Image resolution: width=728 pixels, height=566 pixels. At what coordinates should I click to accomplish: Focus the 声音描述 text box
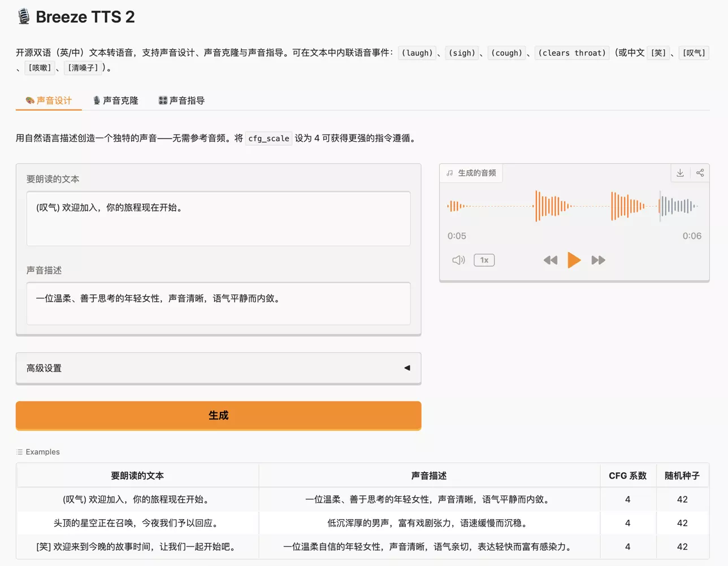(x=218, y=303)
